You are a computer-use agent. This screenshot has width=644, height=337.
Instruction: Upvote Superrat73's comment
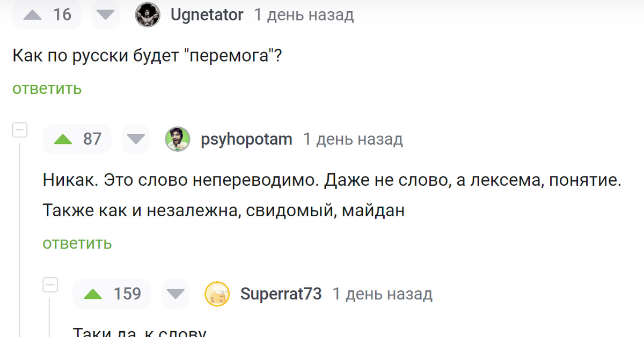tap(93, 294)
